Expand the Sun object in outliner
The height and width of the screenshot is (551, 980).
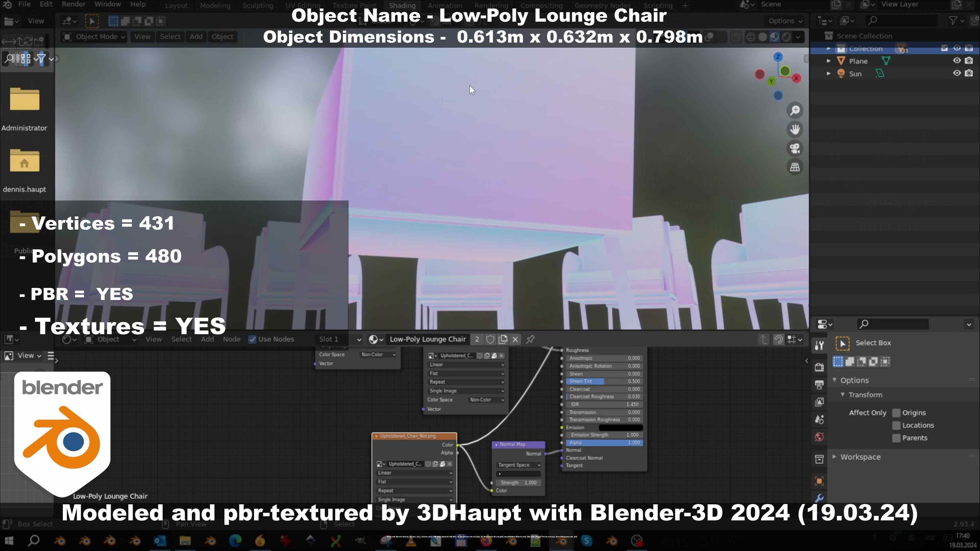(x=828, y=73)
